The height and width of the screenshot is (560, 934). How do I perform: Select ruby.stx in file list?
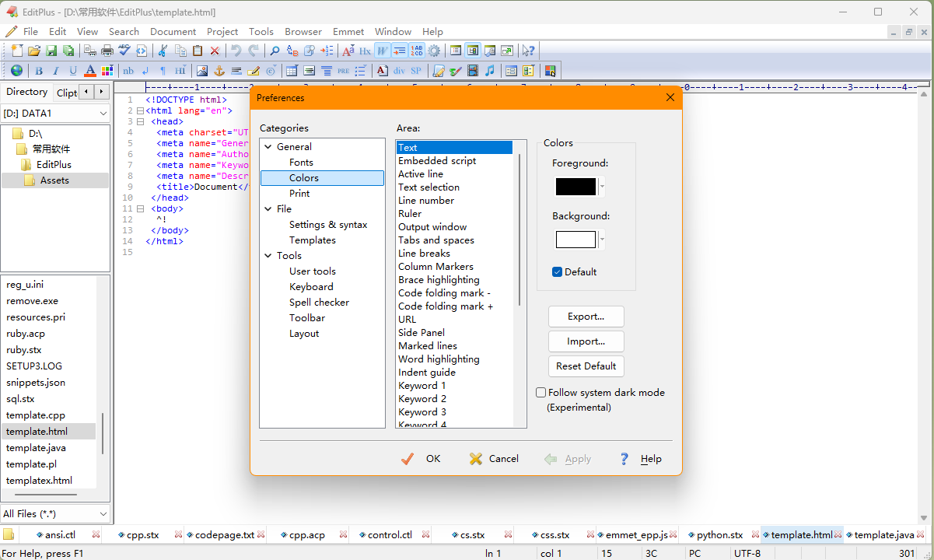point(24,350)
